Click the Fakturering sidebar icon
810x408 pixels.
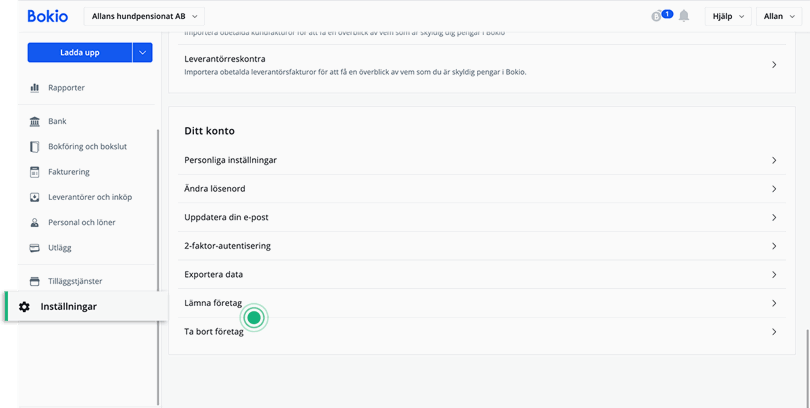point(35,172)
